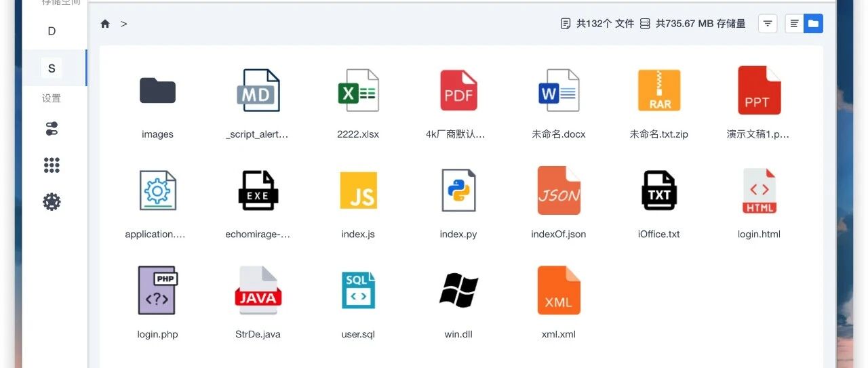Open the 未命名.txt.zip RAR archive icon

coord(659,90)
